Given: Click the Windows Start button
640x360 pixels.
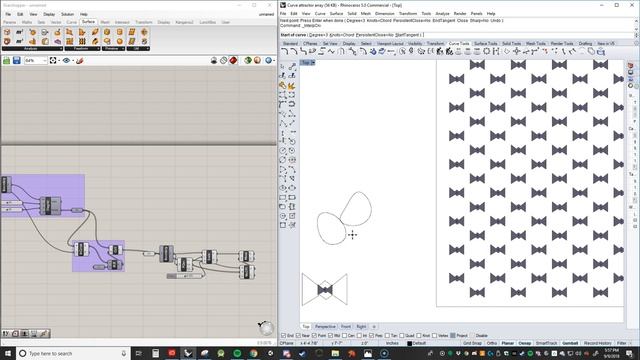Looking at the screenshot, I should click(8, 353).
